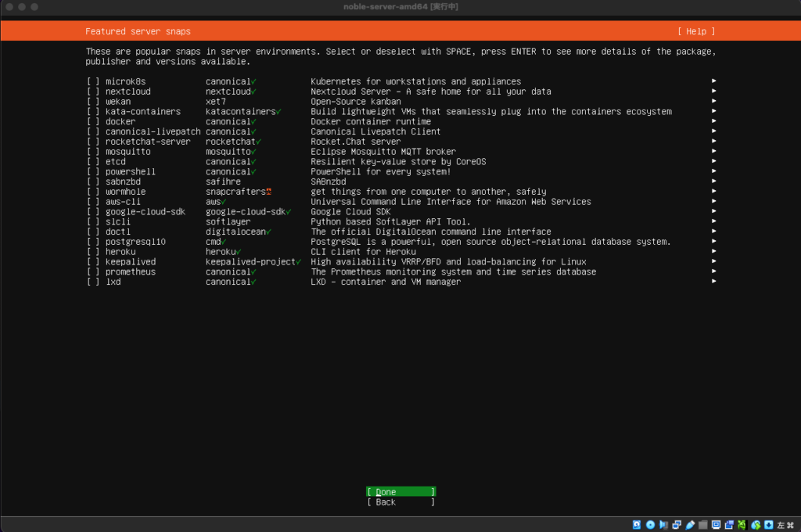Toggle the microk8s snap checkbox
Image resolution: width=801 pixels, height=532 pixels.
click(93, 82)
